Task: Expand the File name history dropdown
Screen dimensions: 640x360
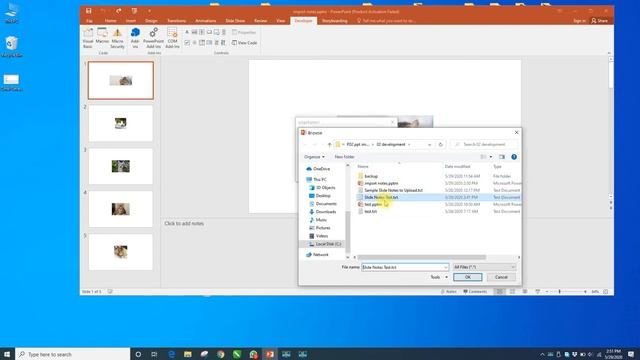Action: [x=445, y=267]
